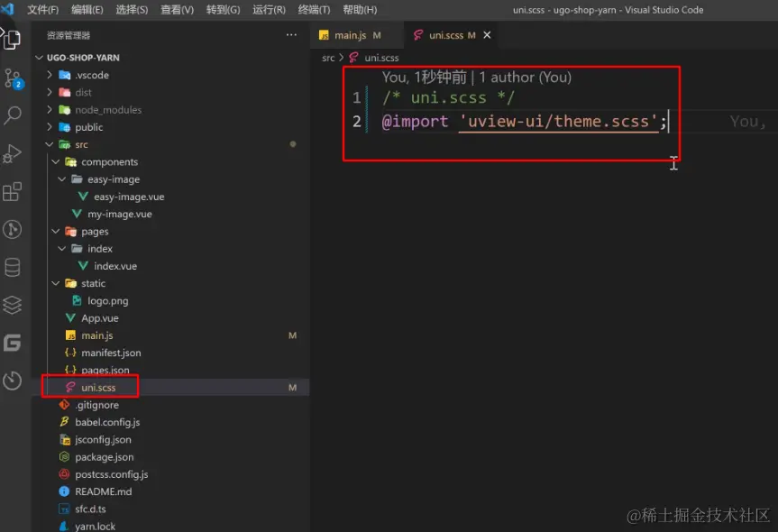
Task: Open the 终端(T) menu
Action: tap(314, 9)
